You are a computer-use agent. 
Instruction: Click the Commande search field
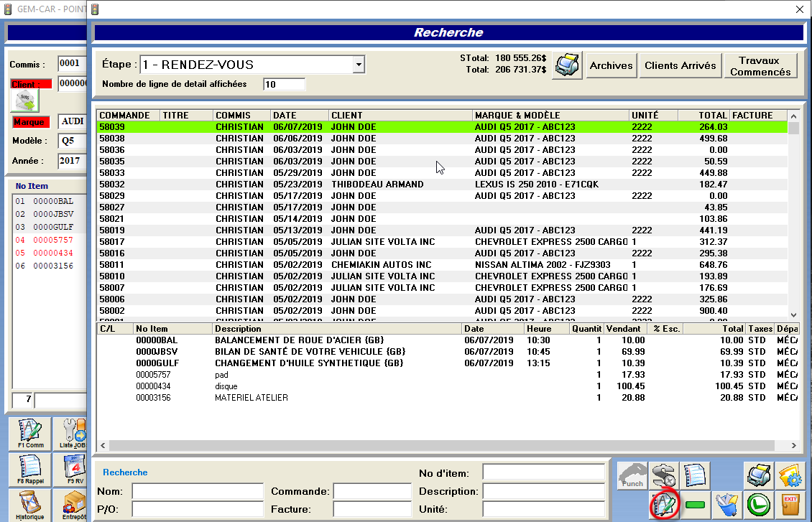tap(372, 491)
